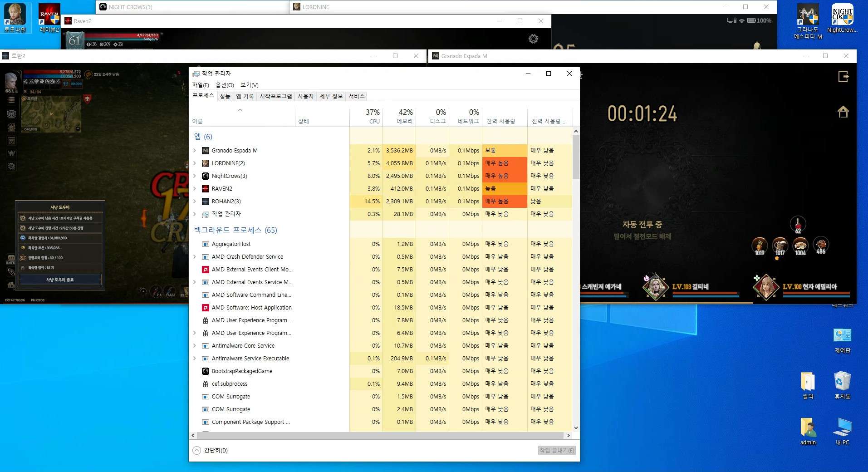Switch to the 서비스 tab
This screenshot has width=868, height=472.
point(357,96)
